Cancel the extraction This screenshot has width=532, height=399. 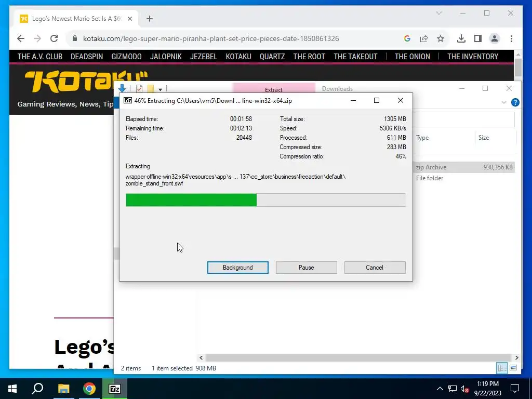click(x=375, y=268)
